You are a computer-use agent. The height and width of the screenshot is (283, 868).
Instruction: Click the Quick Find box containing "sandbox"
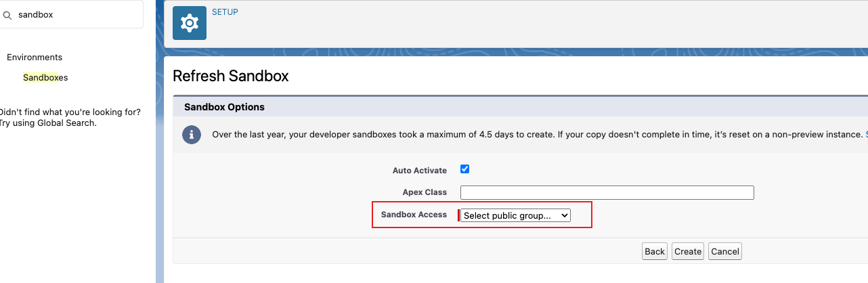74,14
